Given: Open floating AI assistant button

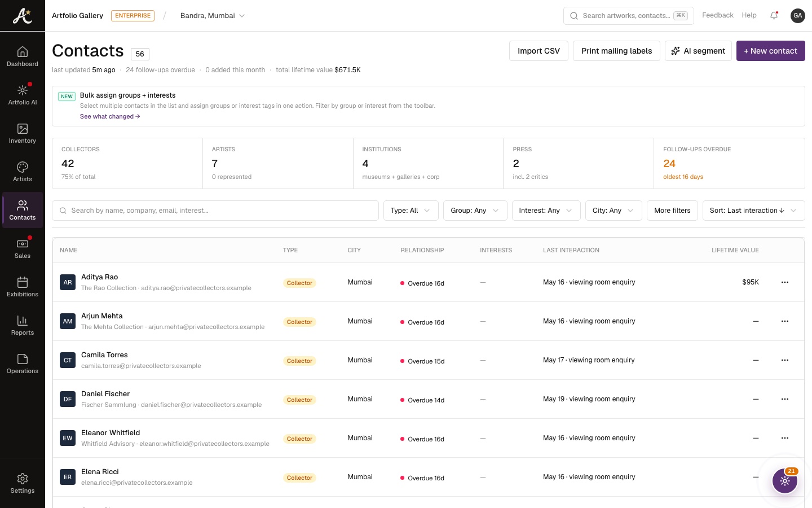Looking at the screenshot, I should point(784,481).
